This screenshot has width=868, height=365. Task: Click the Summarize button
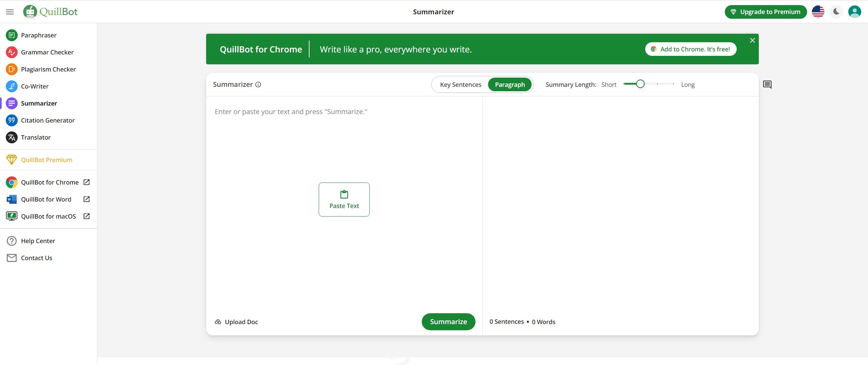point(448,322)
